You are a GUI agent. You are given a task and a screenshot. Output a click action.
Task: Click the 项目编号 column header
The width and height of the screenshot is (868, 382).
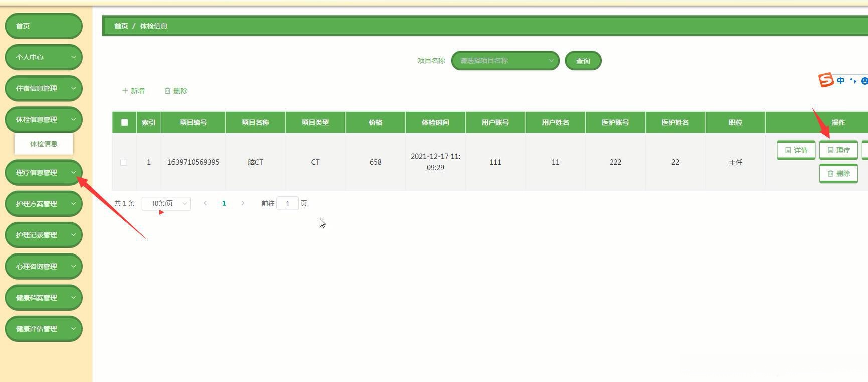point(193,122)
